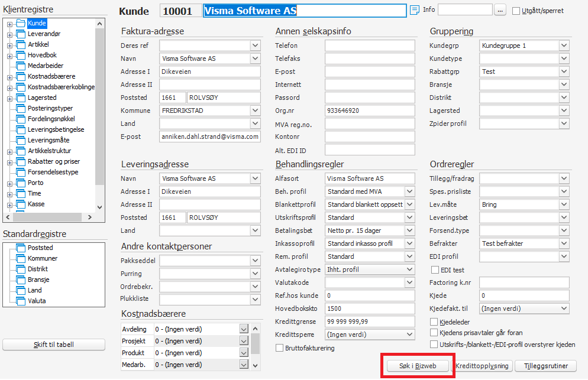588x380 pixels.
Task: Click the Fordelingsnøkkel register icon
Action: coord(21,119)
